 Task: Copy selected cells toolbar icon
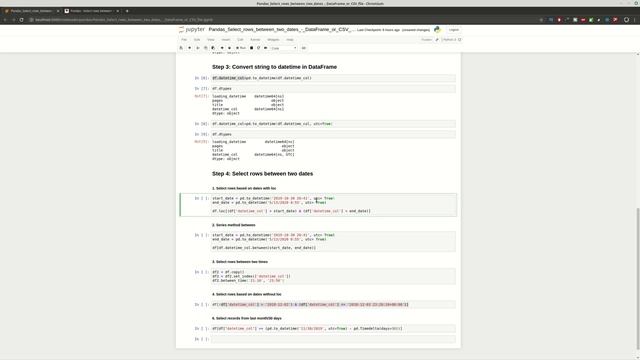[205, 48]
